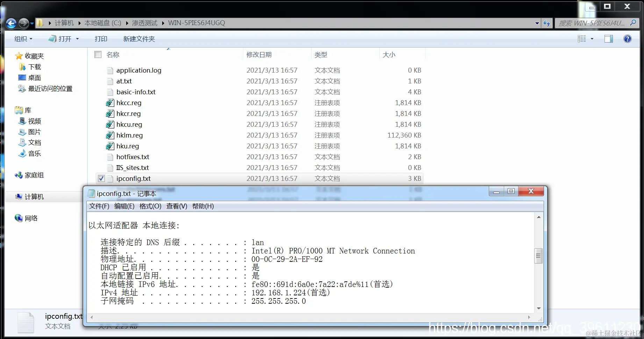644x339 pixels.
Task: Click the Open toolbar button
Action: 61,39
